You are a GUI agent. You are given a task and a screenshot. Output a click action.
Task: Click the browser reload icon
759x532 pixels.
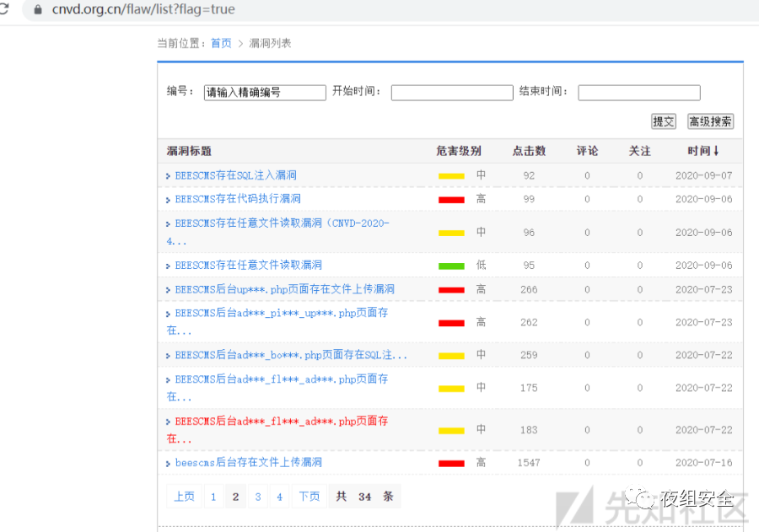click(x=4, y=8)
